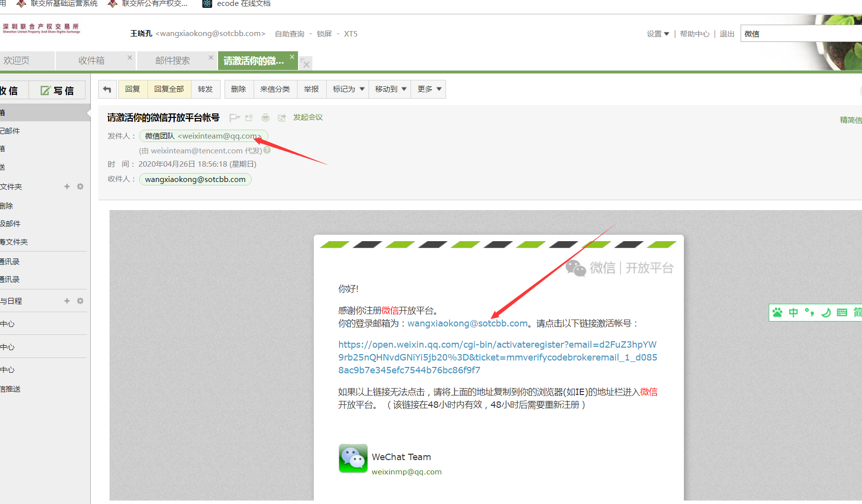Viewport: 862px width, 504px height.
Task: Click the 精简信 link on the right
Action: coord(851,120)
